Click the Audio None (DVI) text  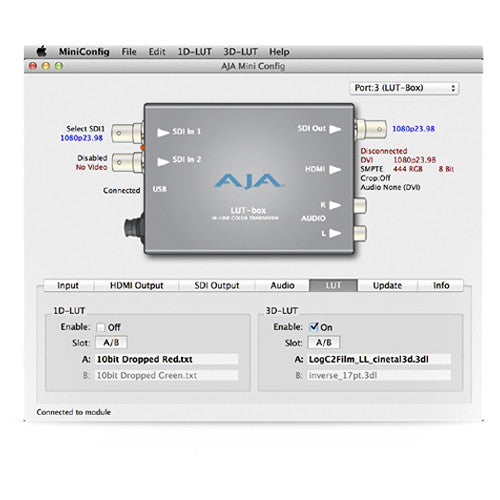390,187
